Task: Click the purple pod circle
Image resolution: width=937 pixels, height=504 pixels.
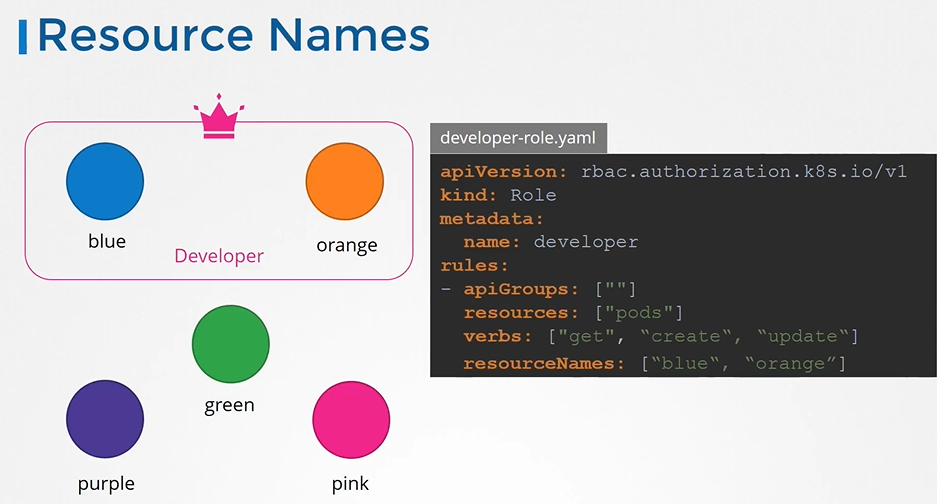Action: (x=105, y=420)
